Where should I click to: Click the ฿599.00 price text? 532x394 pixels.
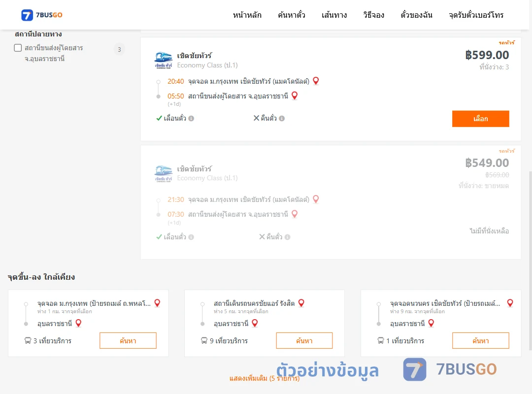(487, 55)
